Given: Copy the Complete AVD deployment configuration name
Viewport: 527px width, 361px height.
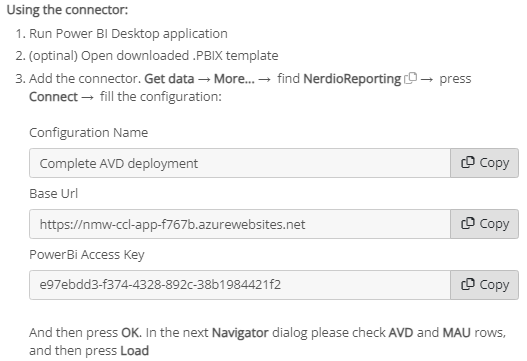Looking at the screenshot, I should (x=484, y=163).
